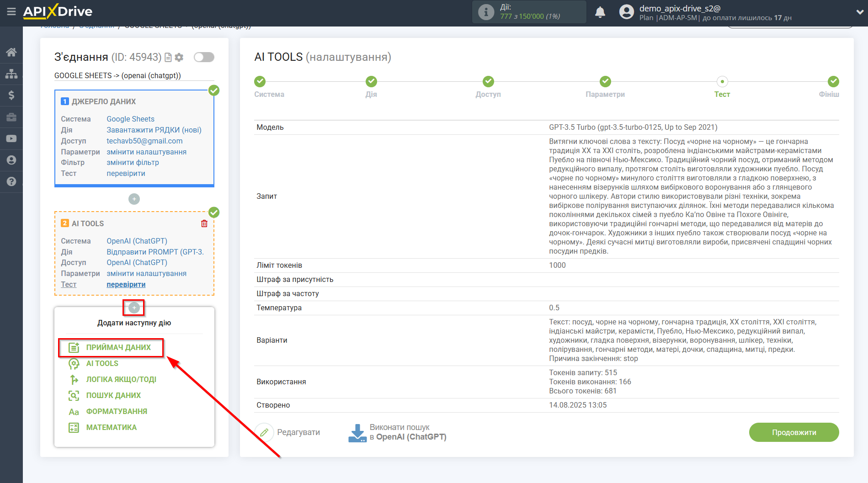Open the connections sitemap sidebar icon
Screen dimensions: 868x483
tap(11, 74)
